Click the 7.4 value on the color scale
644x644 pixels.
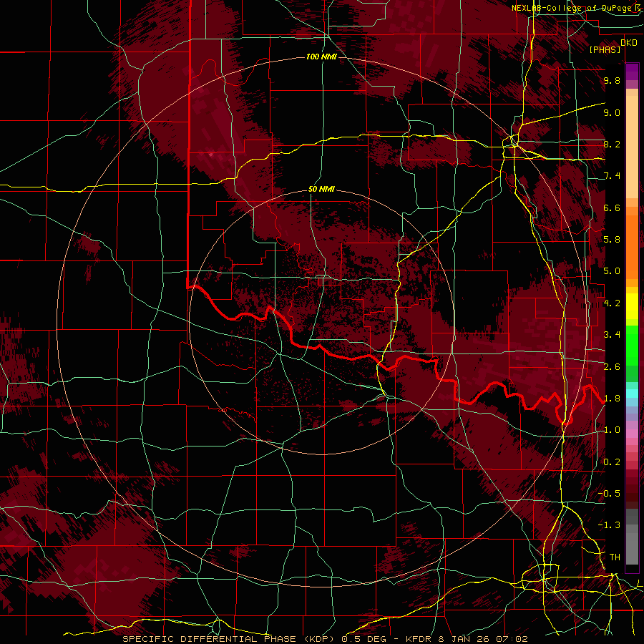[x=612, y=176]
